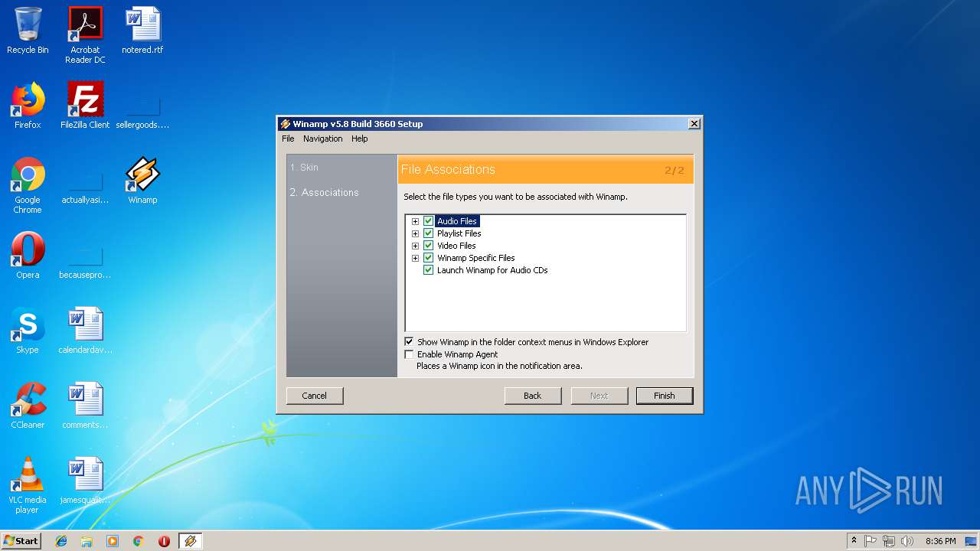
Task: Open the Winamp desktop shortcut
Action: [142, 181]
